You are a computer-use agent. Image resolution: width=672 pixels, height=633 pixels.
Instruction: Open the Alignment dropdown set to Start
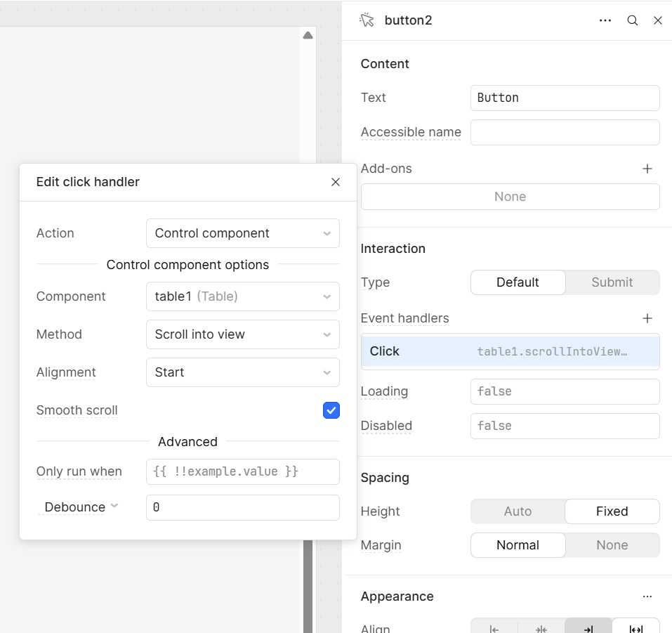[242, 372]
